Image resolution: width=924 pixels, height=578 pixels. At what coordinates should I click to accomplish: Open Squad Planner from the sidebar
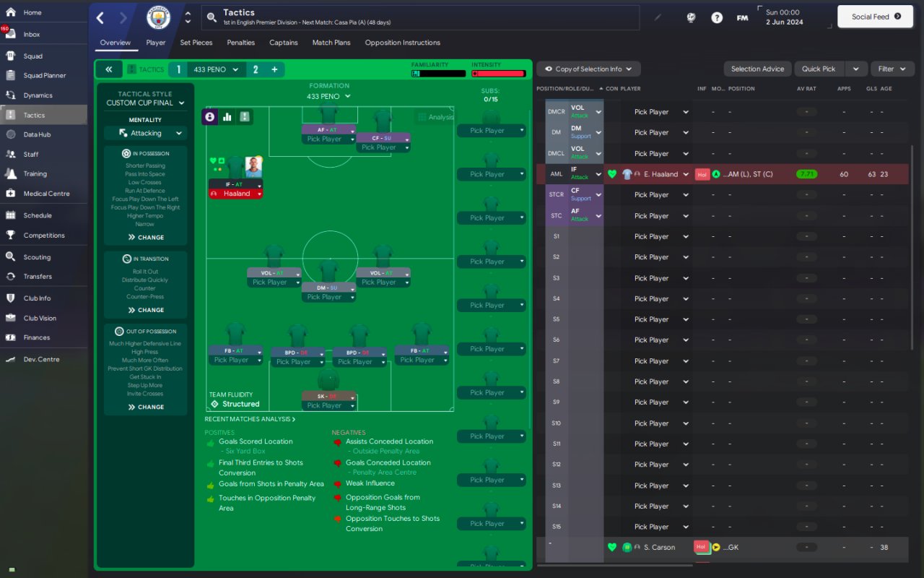(x=43, y=75)
